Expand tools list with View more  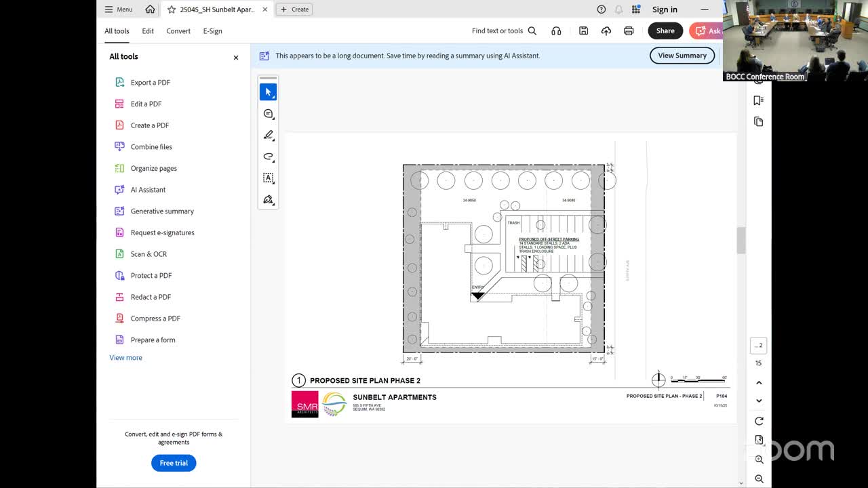pyautogui.click(x=126, y=358)
